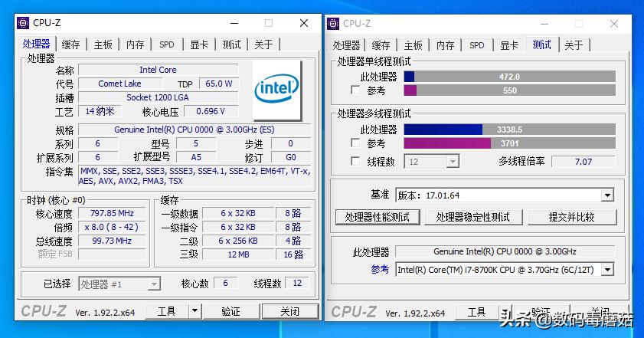Screen dimensions: 644x338
Task: Click the 工艺 value 14 纳米
Action: 100,111
